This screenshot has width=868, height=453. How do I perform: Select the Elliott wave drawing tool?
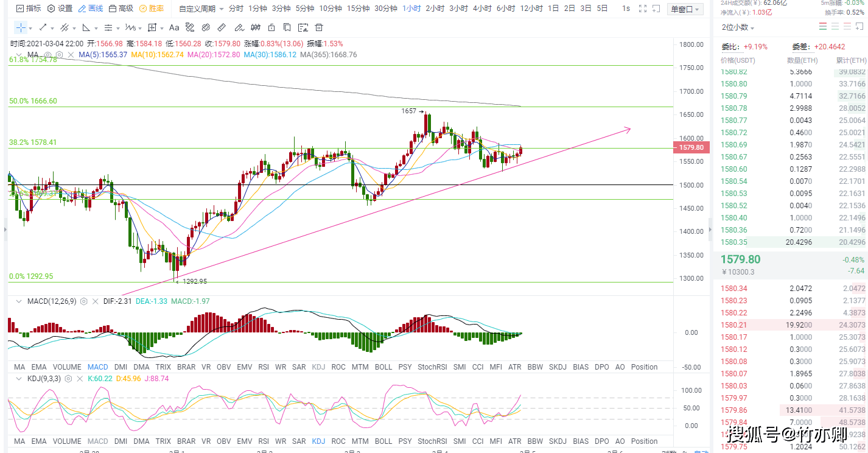(130, 27)
